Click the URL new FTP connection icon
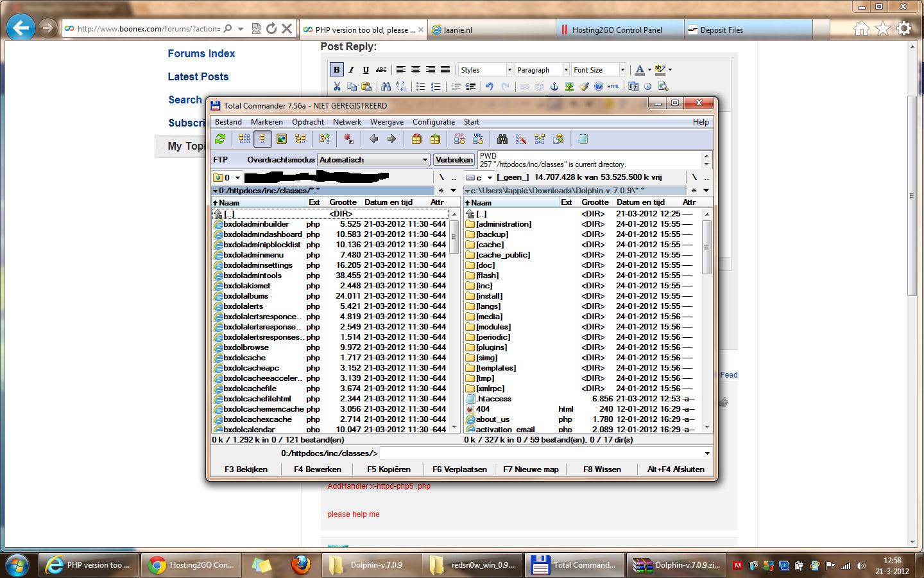The image size is (924, 578). coord(478,139)
